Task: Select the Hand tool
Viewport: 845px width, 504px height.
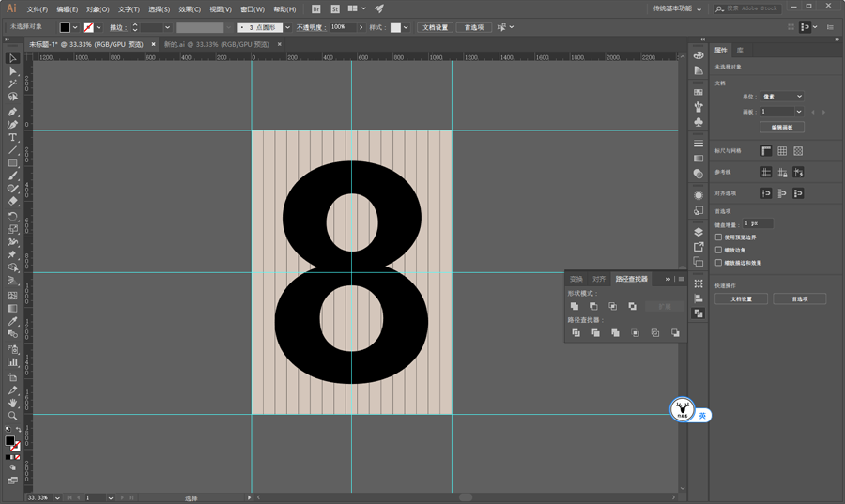Action: point(12,403)
